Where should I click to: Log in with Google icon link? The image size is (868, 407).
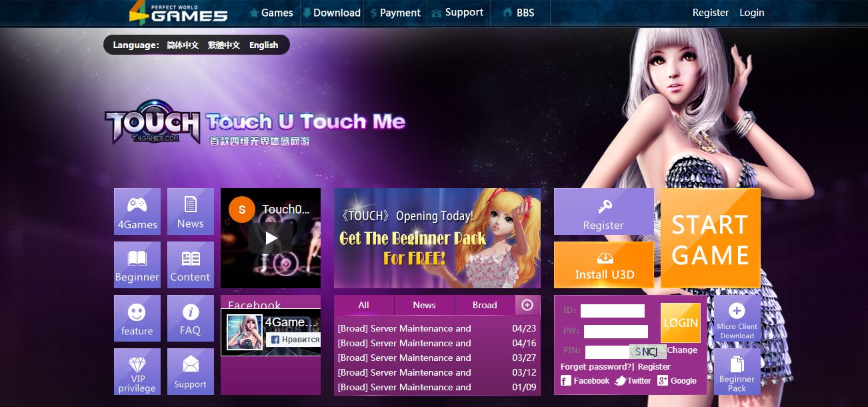coord(677,381)
